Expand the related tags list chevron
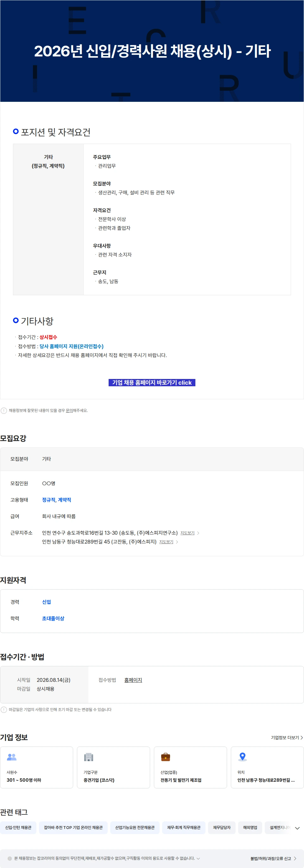The width and height of the screenshot is (304, 868). 297,828
